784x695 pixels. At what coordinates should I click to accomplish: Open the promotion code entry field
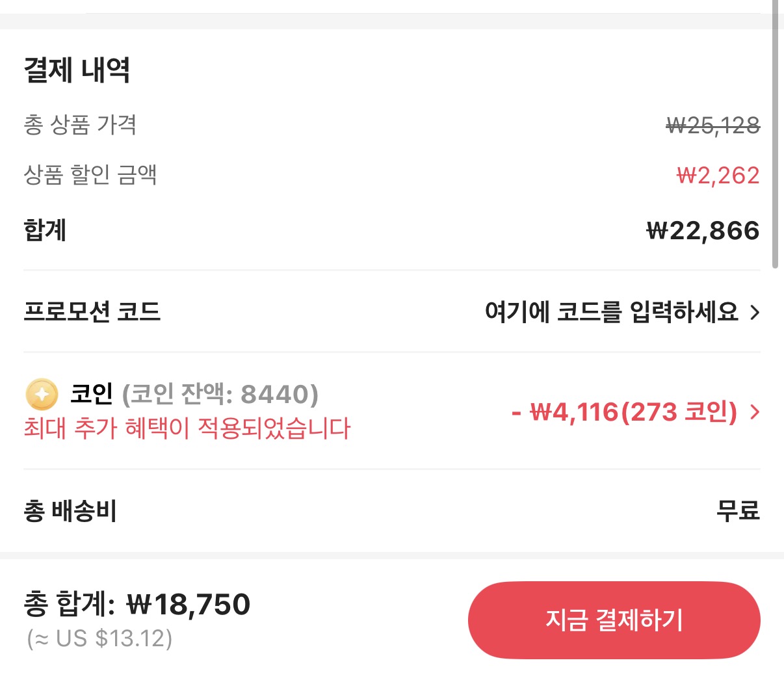[x=613, y=313]
